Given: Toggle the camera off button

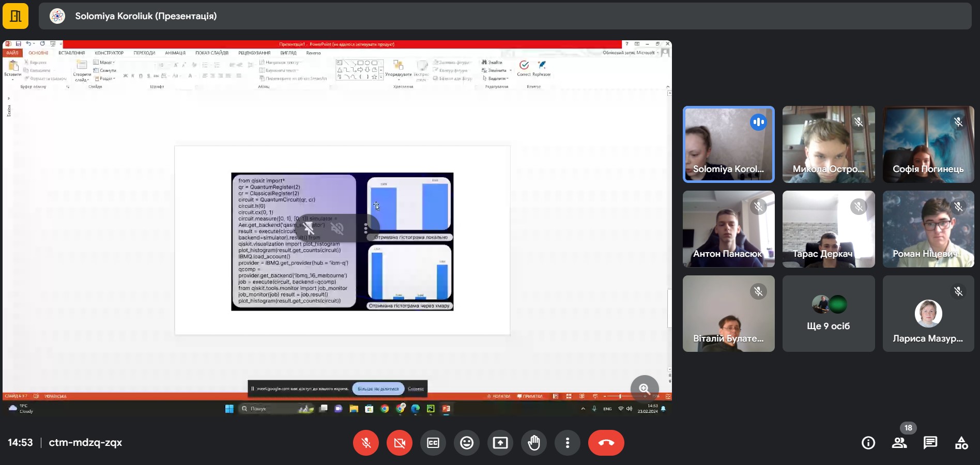Looking at the screenshot, I should 400,443.
